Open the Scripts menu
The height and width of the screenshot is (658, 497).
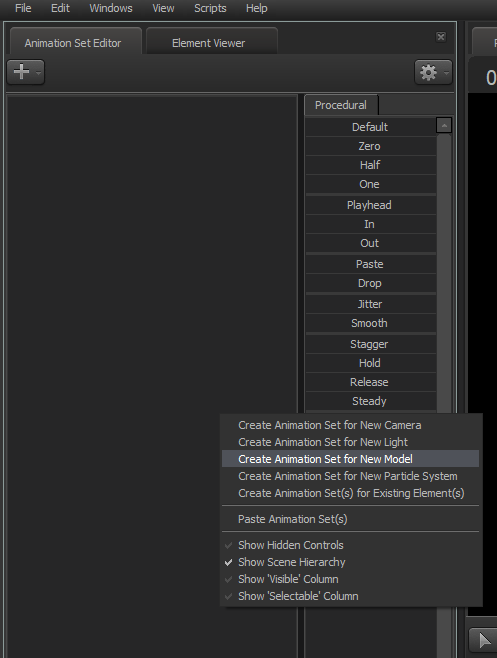coord(210,8)
